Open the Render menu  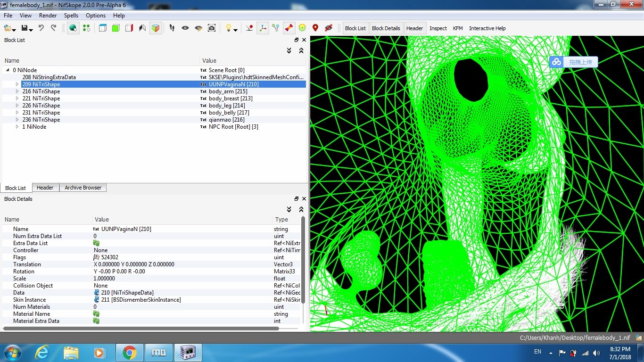coord(48,16)
